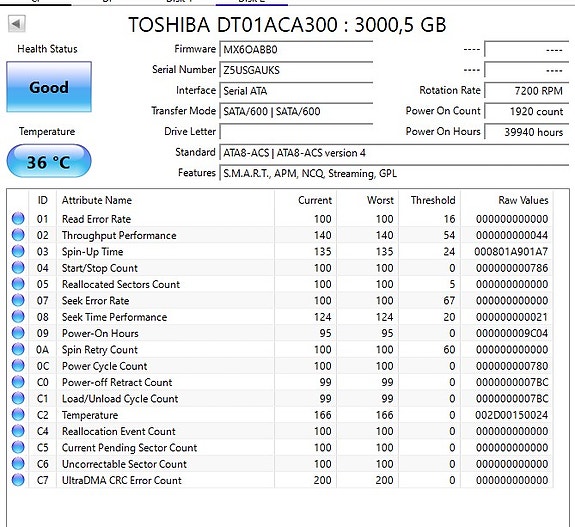Screen dimensions: 575x527
Task: Click the 36 °C temperature indicator
Action: pos(49,161)
